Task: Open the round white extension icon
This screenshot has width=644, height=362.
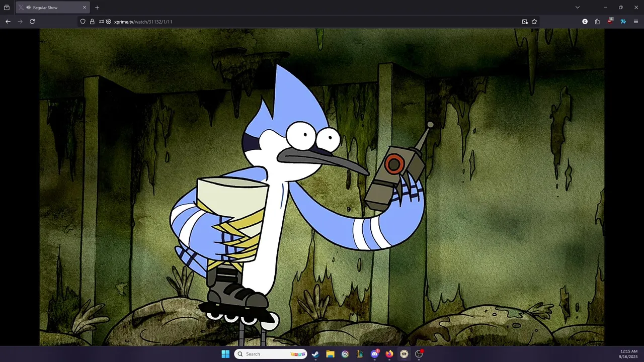Action: pyautogui.click(x=585, y=22)
